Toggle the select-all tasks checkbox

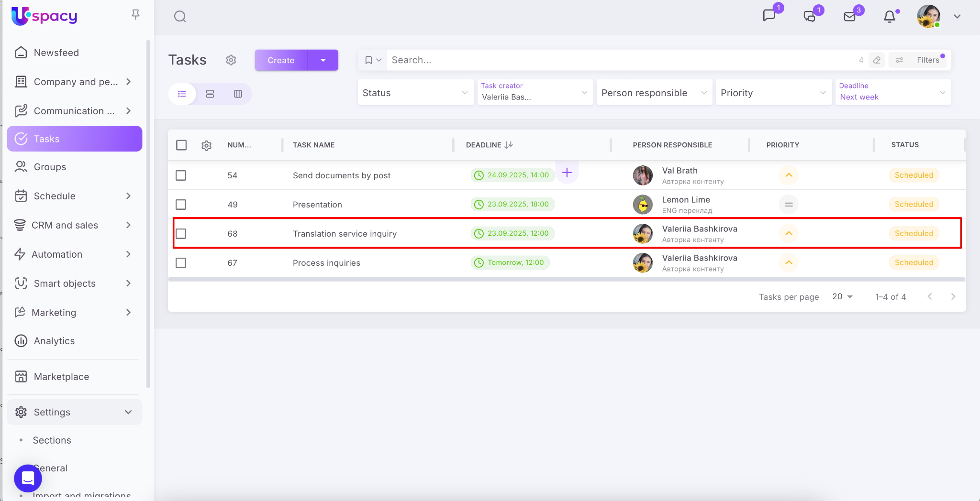[x=181, y=145]
